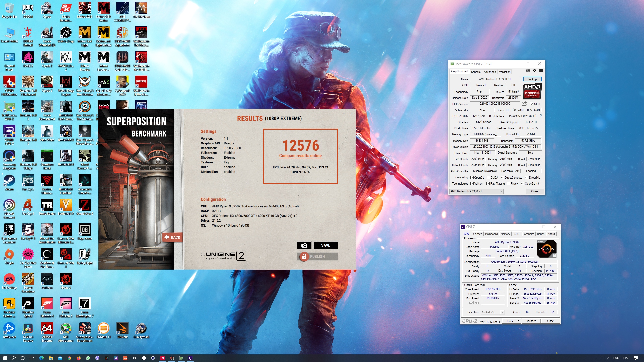Select CPUID HWMonitor desktop icon
644x362 pixels.
pos(9,86)
